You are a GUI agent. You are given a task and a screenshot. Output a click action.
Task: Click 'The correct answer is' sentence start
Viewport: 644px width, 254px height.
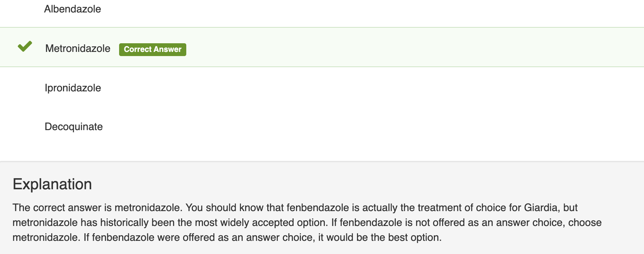click(x=62, y=208)
